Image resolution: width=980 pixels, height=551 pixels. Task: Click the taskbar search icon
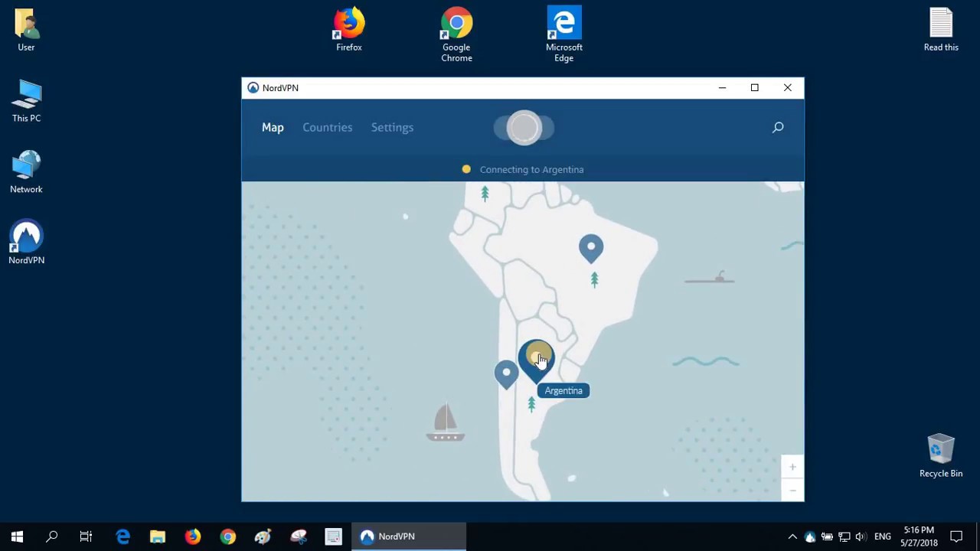pyautogui.click(x=52, y=536)
